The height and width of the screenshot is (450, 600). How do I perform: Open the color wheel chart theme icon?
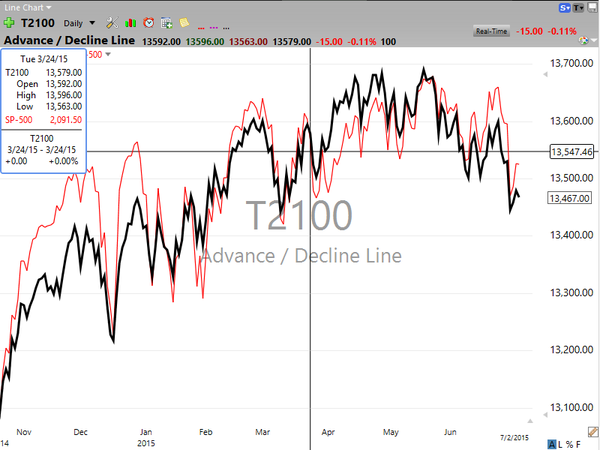click(x=583, y=40)
